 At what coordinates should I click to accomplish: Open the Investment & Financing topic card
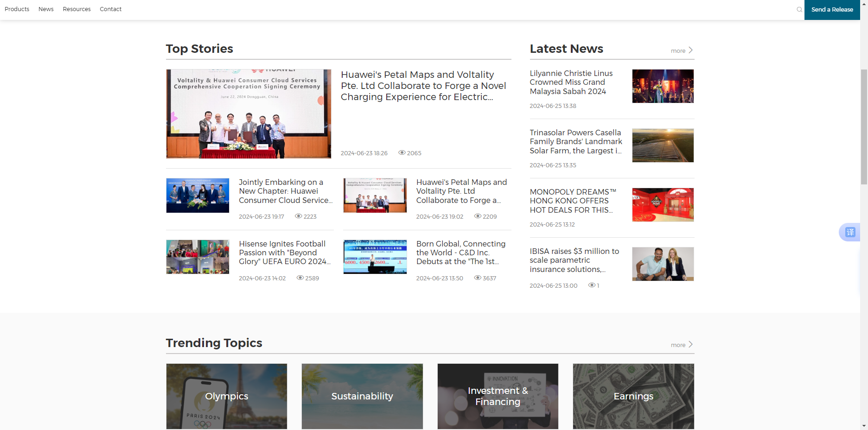498,397
